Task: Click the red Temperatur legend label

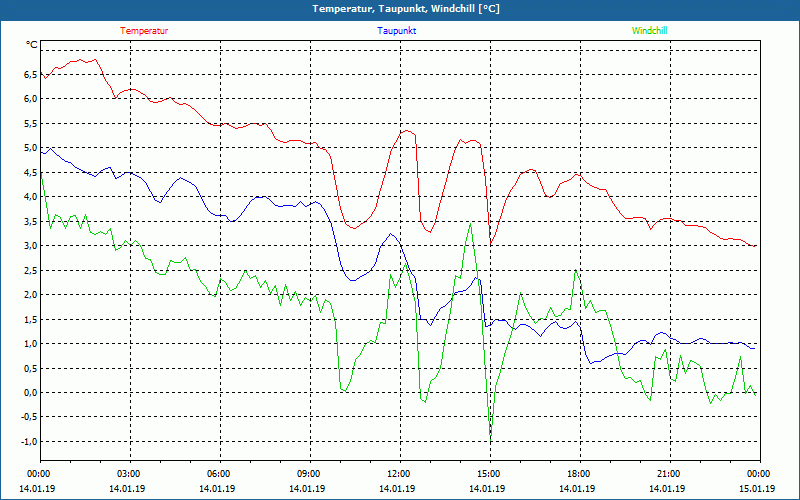Action: (x=144, y=31)
